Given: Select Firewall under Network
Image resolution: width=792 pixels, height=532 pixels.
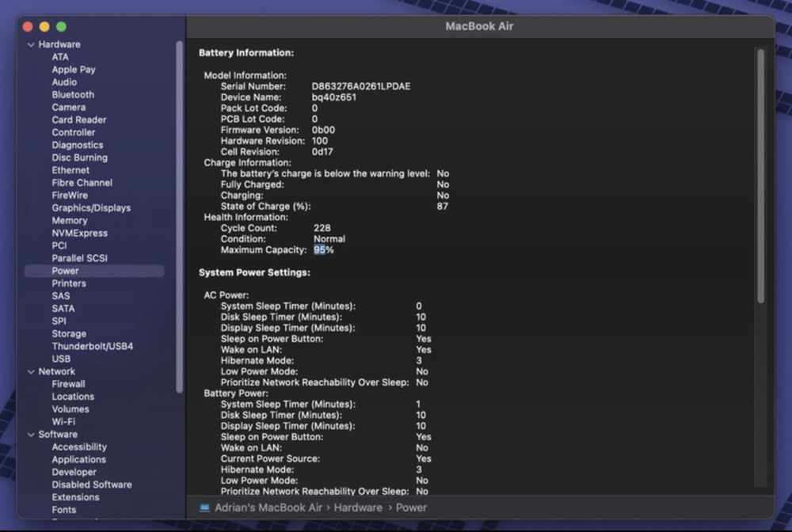Looking at the screenshot, I should click(x=68, y=385).
